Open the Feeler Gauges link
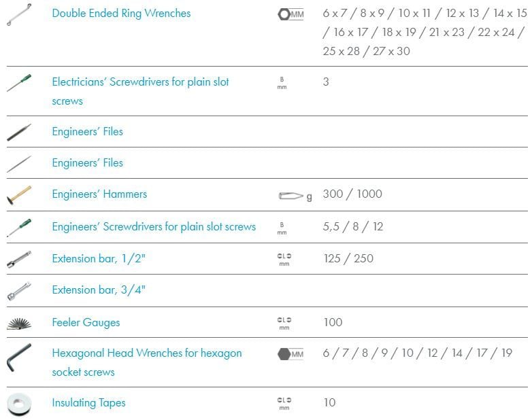 tap(86, 322)
